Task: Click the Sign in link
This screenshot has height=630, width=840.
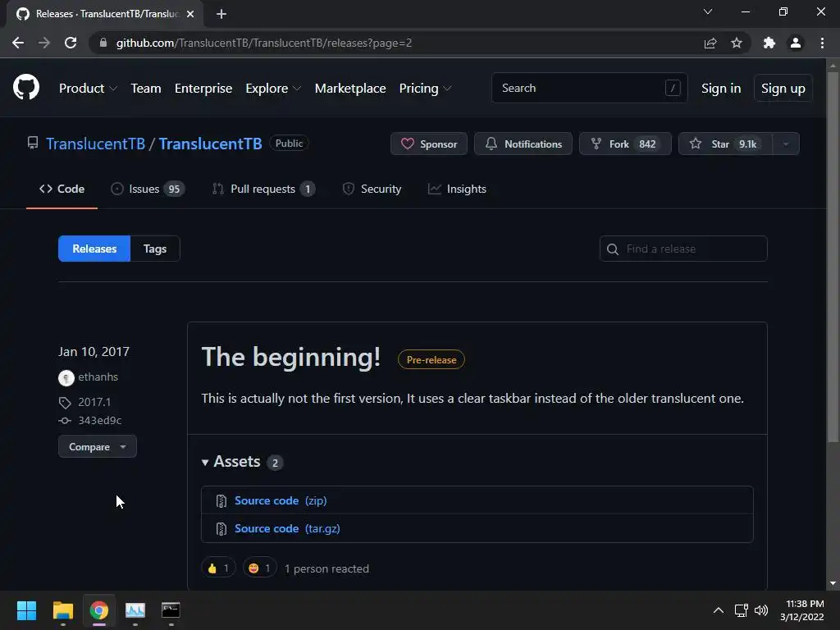Action: (x=721, y=88)
